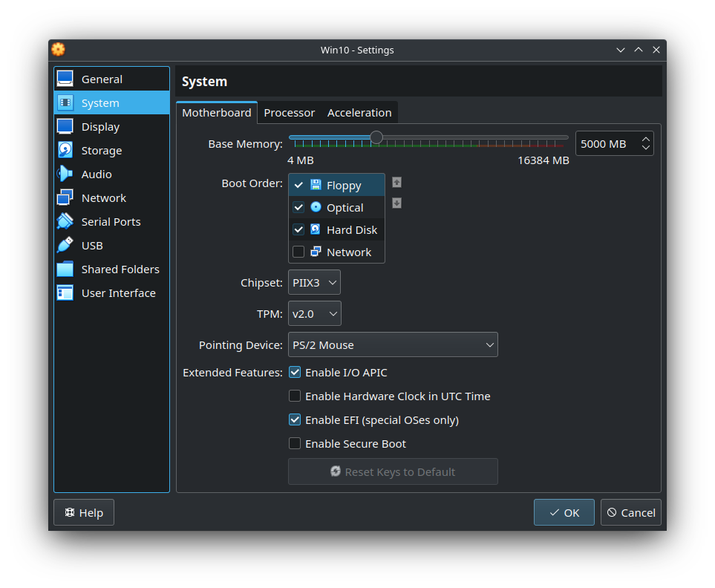This screenshot has height=588, width=715.
Task: Switch to the Motherboard tab
Action: 217,113
